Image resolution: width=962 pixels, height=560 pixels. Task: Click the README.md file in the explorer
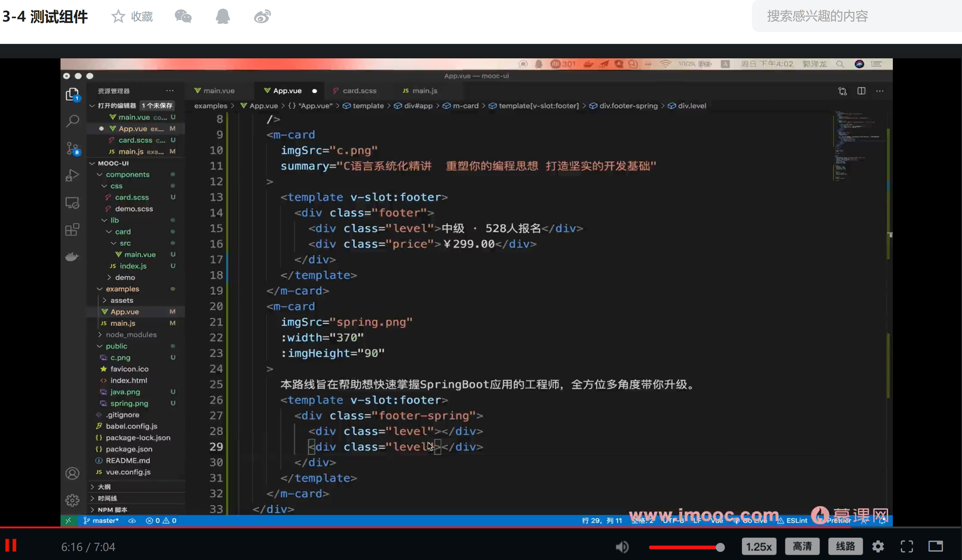click(127, 460)
